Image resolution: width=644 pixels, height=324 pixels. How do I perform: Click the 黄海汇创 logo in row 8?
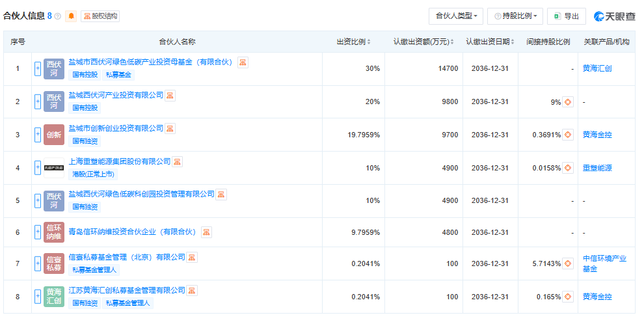tap(54, 297)
